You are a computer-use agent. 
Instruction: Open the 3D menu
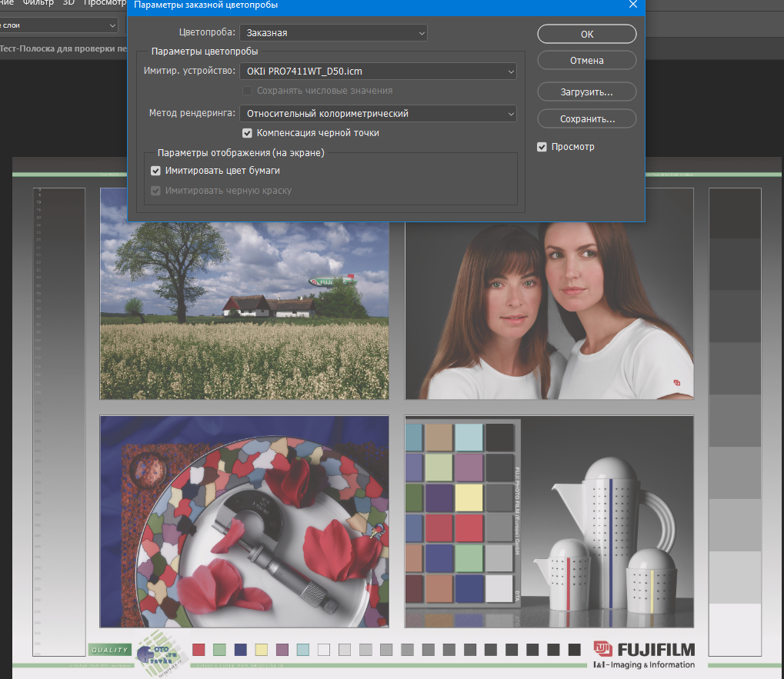click(68, 4)
